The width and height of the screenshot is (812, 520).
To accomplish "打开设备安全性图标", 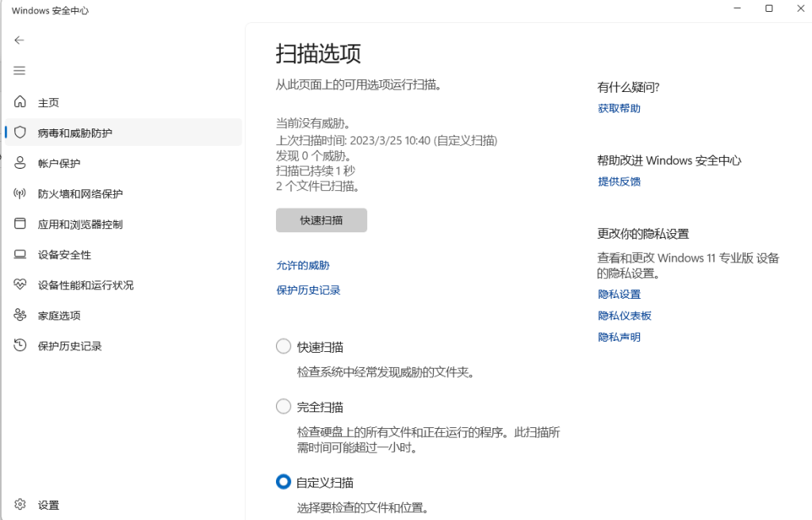I will point(19,254).
